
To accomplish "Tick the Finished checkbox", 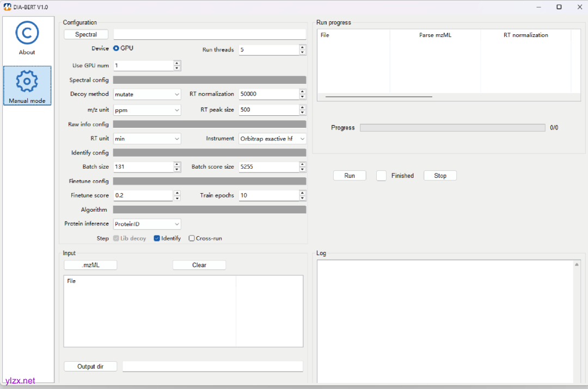I will click(x=382, y=176).
